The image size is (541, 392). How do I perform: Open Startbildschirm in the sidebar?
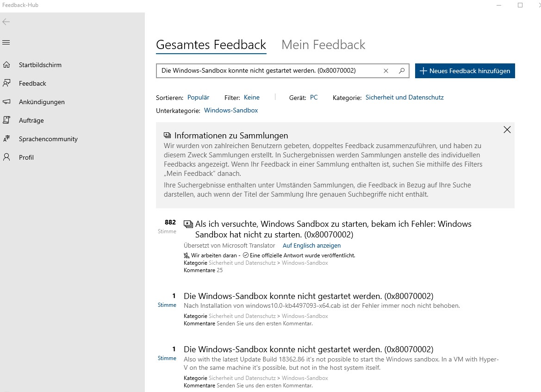pos(40,65)
